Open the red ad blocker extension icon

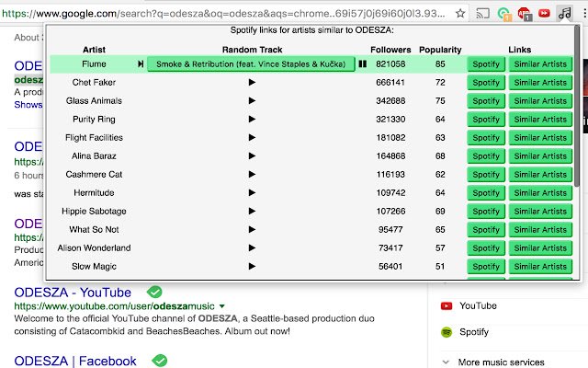pos(525,14)
